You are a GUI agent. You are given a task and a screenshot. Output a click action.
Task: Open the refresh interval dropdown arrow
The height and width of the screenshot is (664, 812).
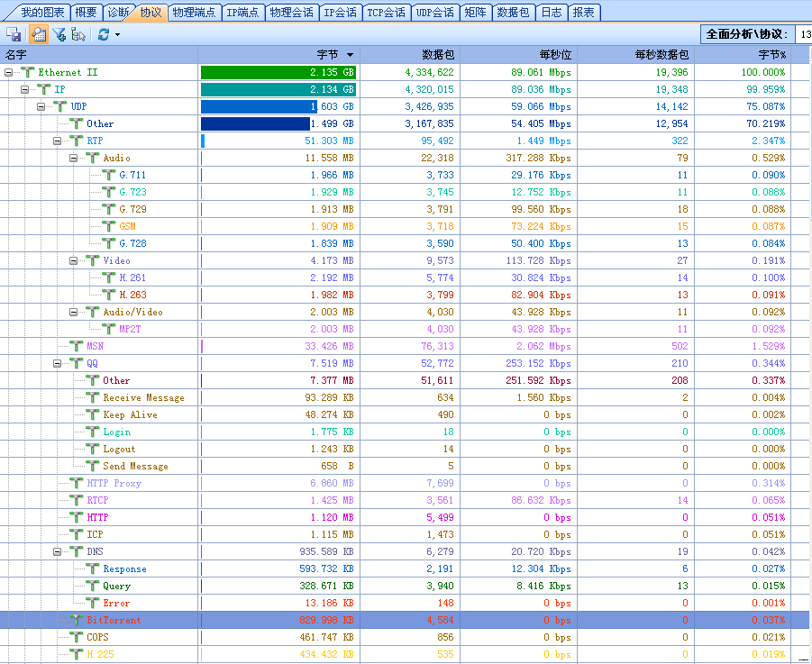pos(117,34)
